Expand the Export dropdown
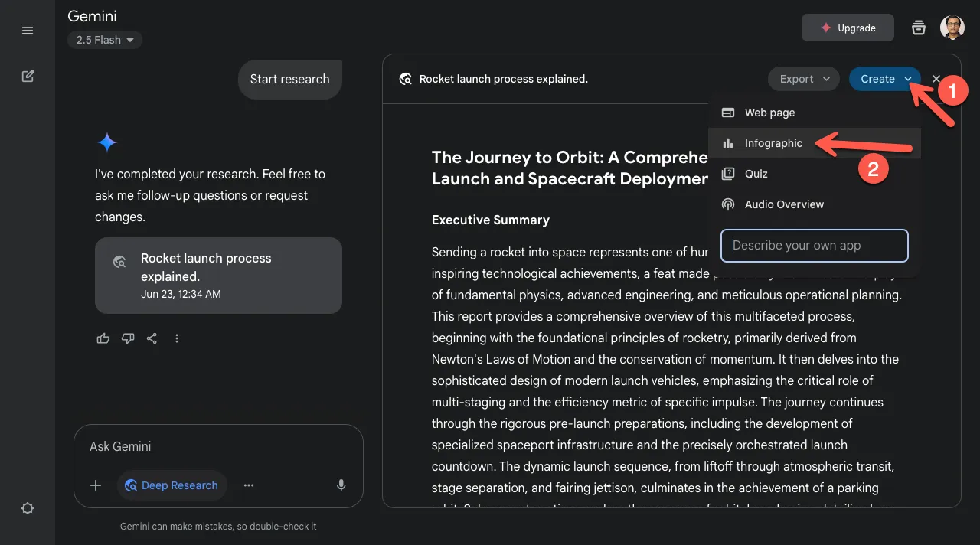980x545 pixels. [804, 79]
